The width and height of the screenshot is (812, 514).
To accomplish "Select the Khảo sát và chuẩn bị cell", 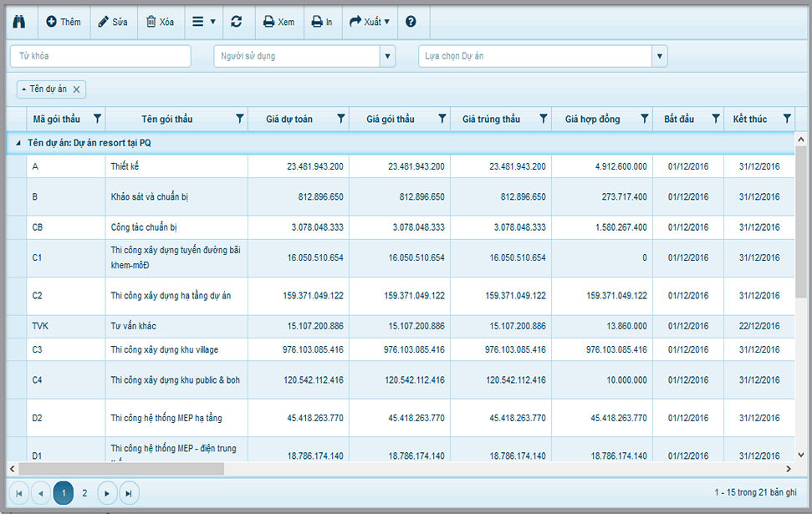I will (x=176, y=196).
